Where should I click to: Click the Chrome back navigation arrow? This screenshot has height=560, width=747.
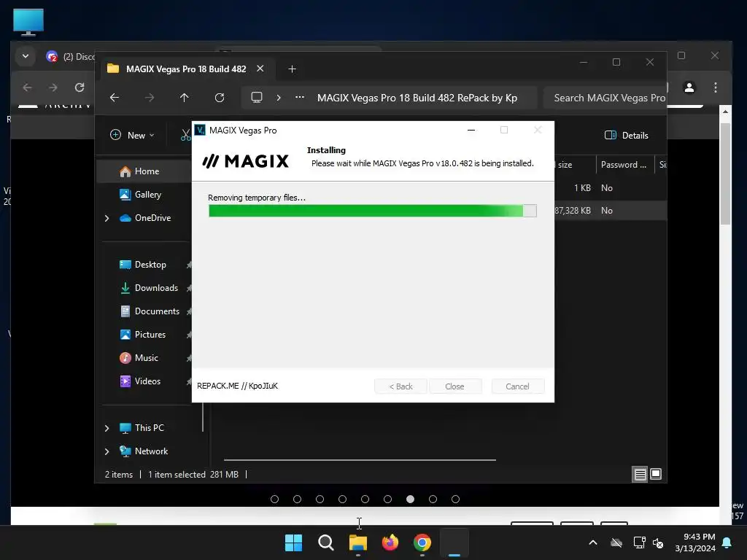[x=28, y=87]
